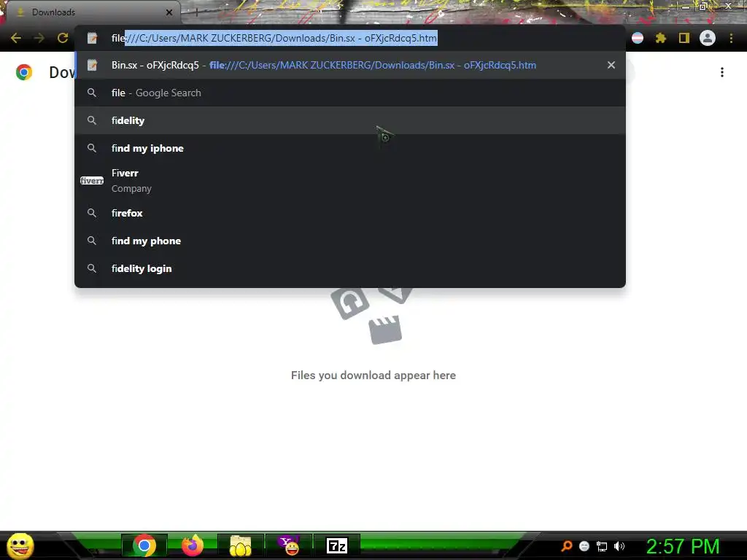This screenshot has height=560, width=747.
Task: Choose the Fiverr Company suggestion
Action: pyautogui.click(x=349, y=181)
